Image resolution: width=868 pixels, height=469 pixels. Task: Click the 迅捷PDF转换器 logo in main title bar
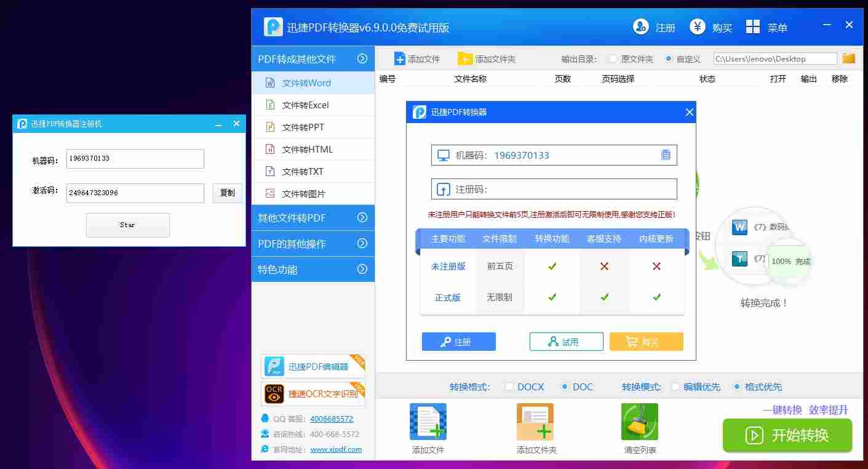(273, 27)
